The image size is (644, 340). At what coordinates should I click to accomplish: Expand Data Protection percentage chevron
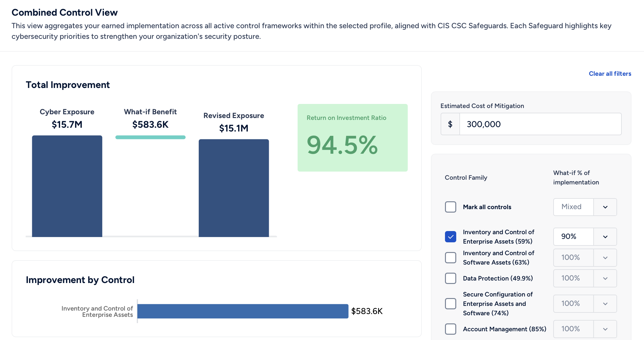tap(605, 278)
